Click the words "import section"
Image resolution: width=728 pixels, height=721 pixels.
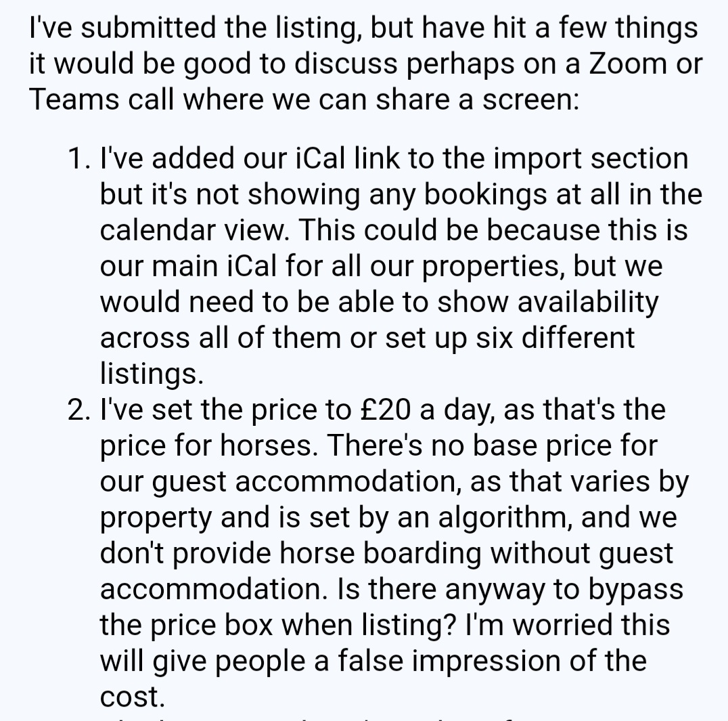point(591,158)
